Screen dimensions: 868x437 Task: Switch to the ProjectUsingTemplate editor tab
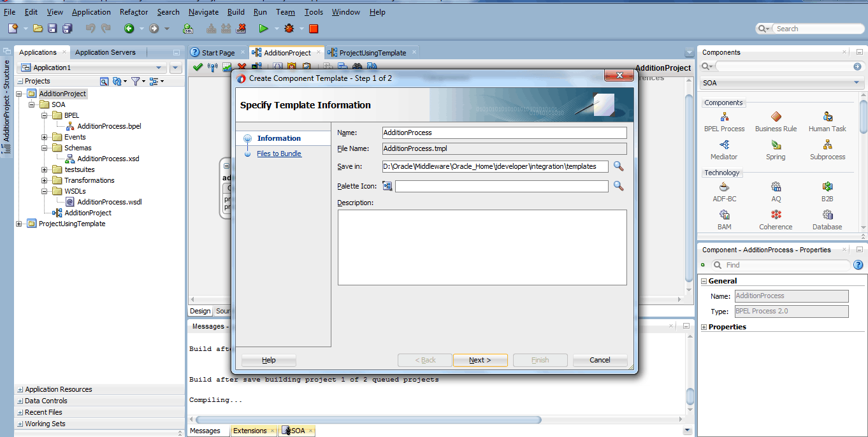373,53
